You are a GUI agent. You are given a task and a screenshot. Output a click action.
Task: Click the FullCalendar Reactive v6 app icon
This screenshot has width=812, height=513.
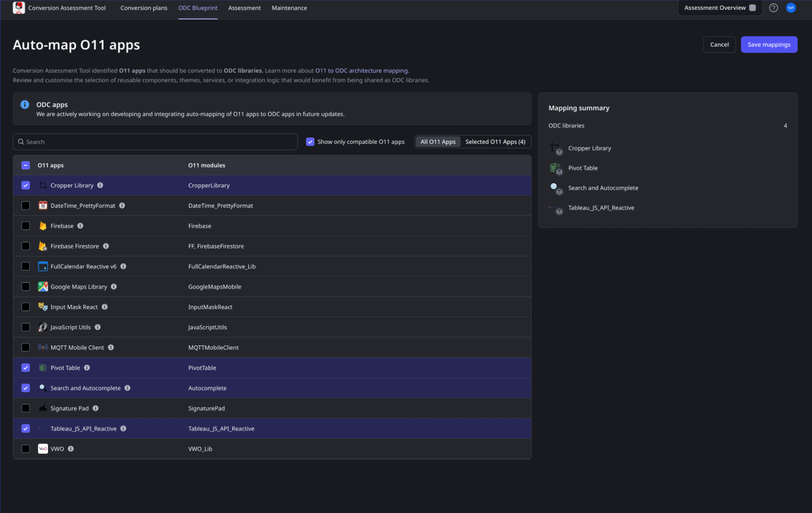[x=43, y=266]
